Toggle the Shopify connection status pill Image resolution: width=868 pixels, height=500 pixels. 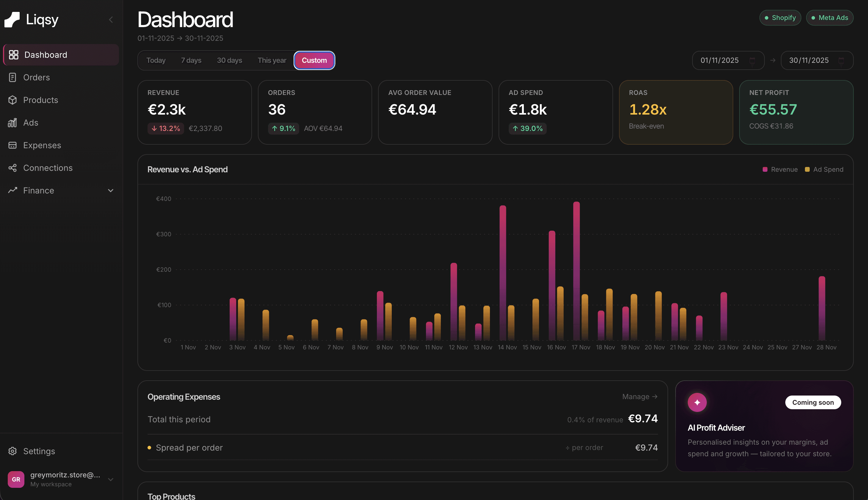pyautogui.click(x=780, y=18)
